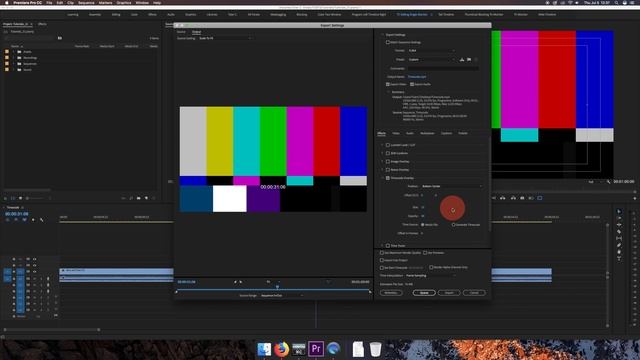Click Set Out Point in export preview
The image size is (640, 360).
[241, 282]
